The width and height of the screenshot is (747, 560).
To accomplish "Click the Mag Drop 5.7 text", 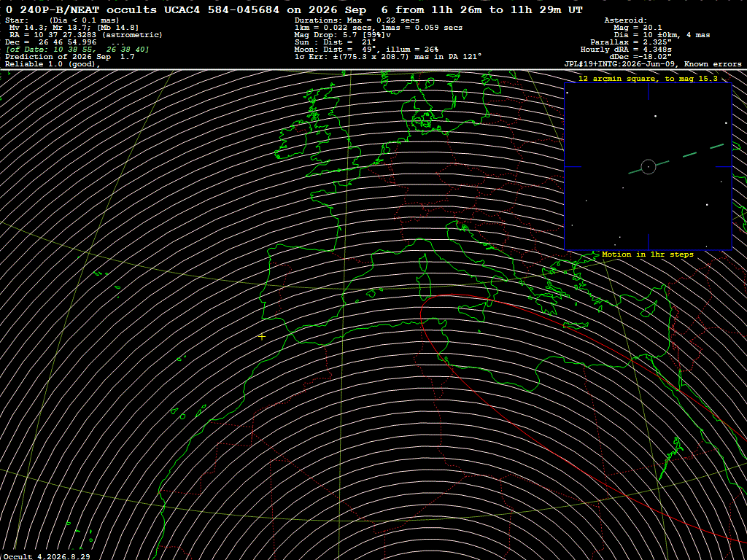I will coord(336,35).
